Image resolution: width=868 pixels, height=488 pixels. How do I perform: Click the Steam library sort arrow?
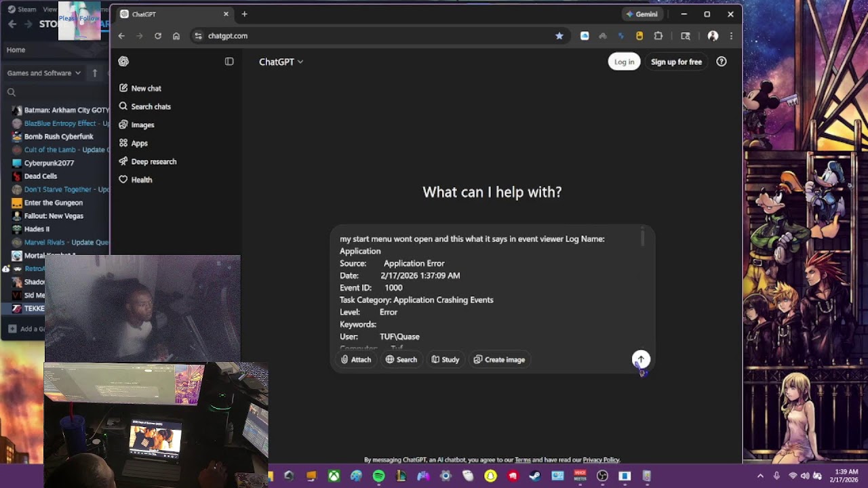coord(95,73)
